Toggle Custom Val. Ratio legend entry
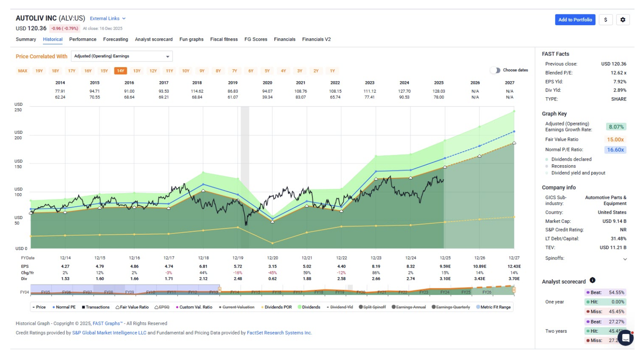The image size is (644, 355). (x=194, y=307)
